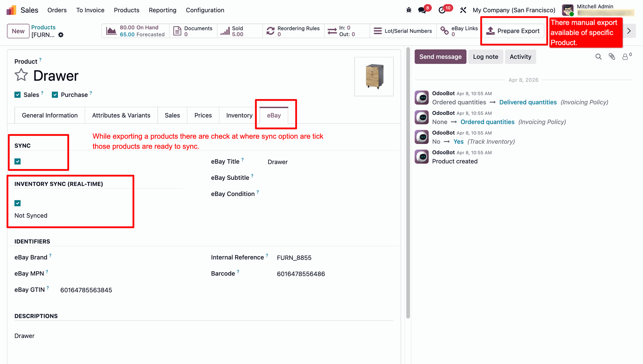This screenshot has height=364, width=643.
Task: Go to next record with chevron arrow
Action: coord(629,31)
